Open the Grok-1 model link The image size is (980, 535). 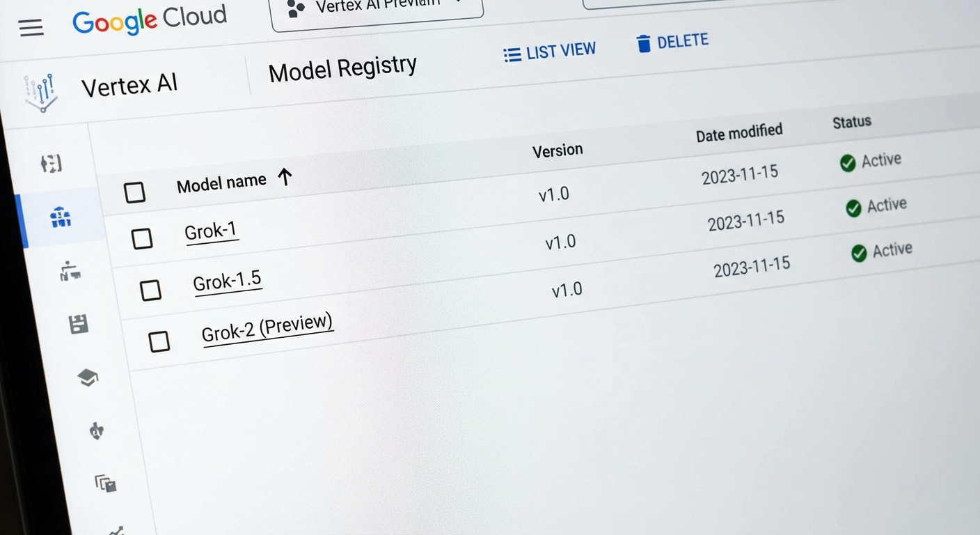[x=211, y=231]
